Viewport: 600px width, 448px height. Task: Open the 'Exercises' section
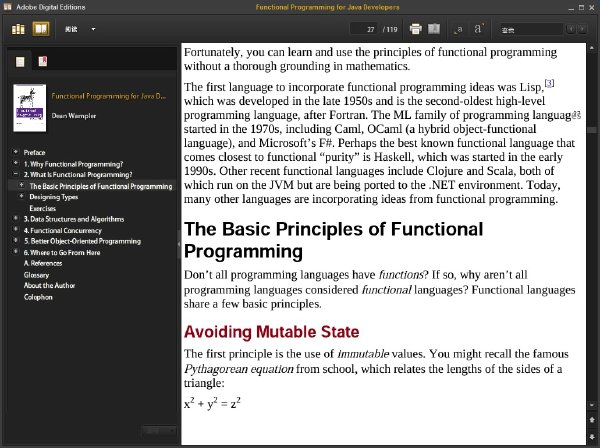42,208
